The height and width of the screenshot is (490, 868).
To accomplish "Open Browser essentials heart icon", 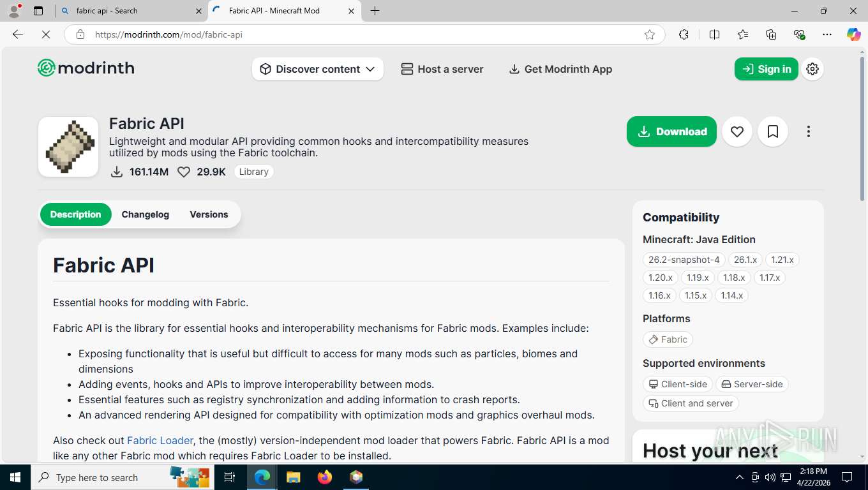I will [799, 34].
